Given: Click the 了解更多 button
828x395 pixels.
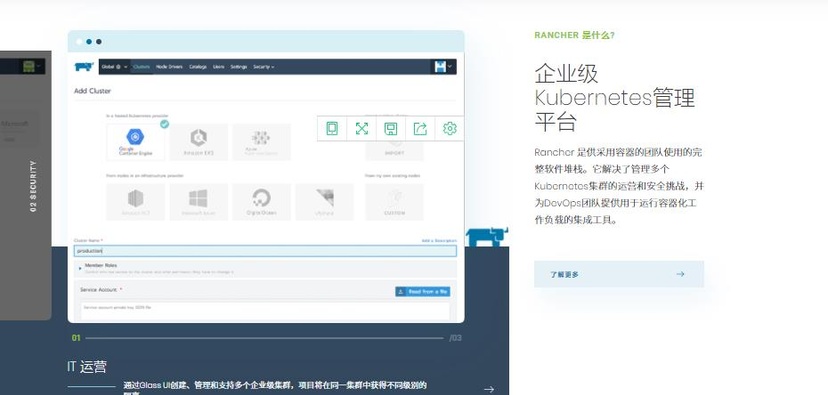Looking at the screenshot, I should pyautogui.click(x=619, y=274).
